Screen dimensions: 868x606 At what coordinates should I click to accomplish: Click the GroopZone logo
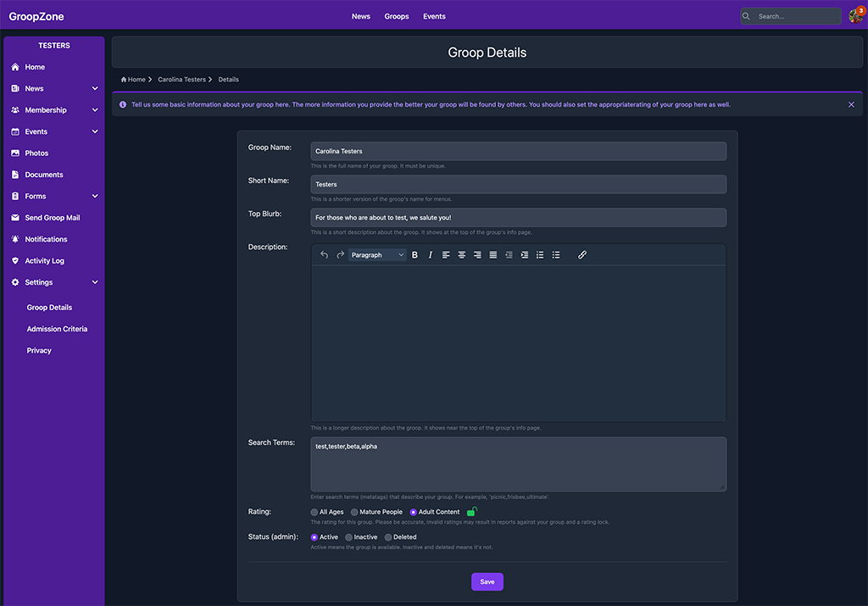pos(36,17)
